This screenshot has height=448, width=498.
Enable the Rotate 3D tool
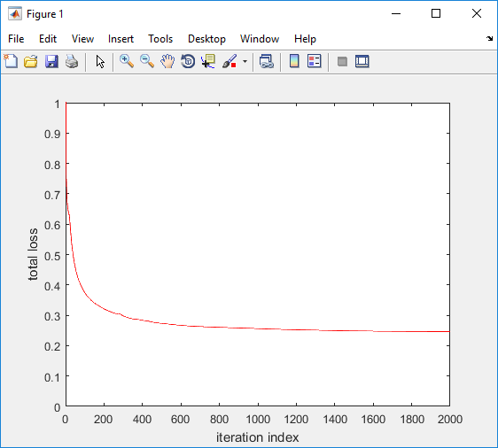point(188,61)
